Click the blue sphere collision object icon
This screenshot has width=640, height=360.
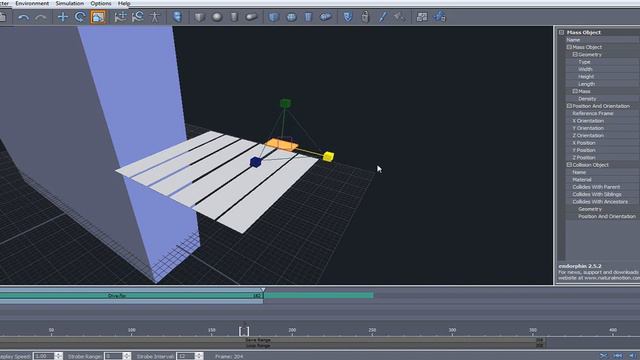[x=291, y=17]
